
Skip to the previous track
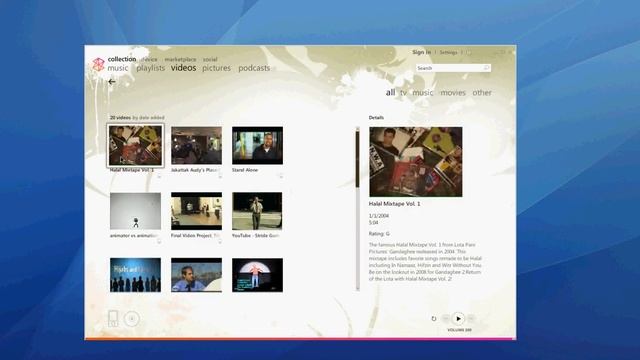click(446, 318)
